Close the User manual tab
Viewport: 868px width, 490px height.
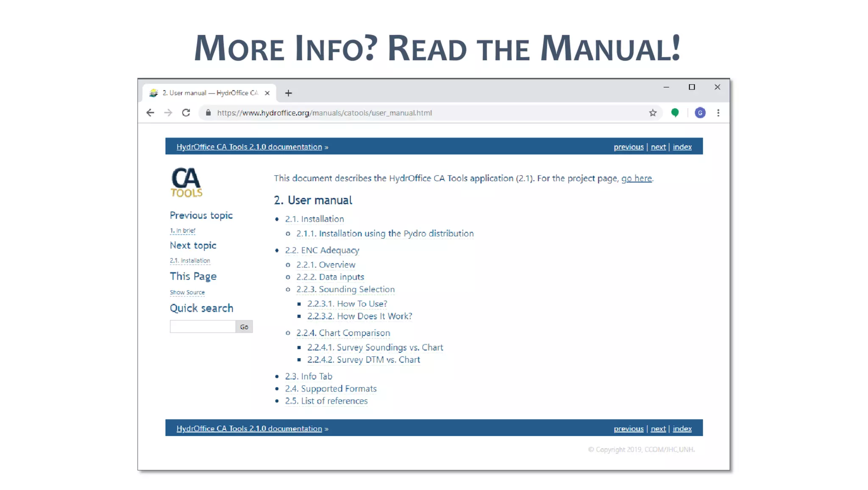pos(267,93)
